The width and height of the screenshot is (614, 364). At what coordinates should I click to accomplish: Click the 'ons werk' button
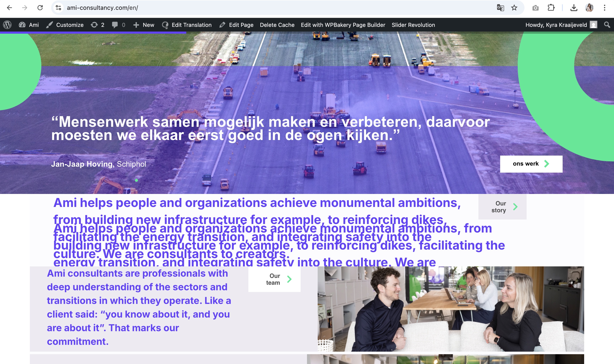(x=531, y=164)
